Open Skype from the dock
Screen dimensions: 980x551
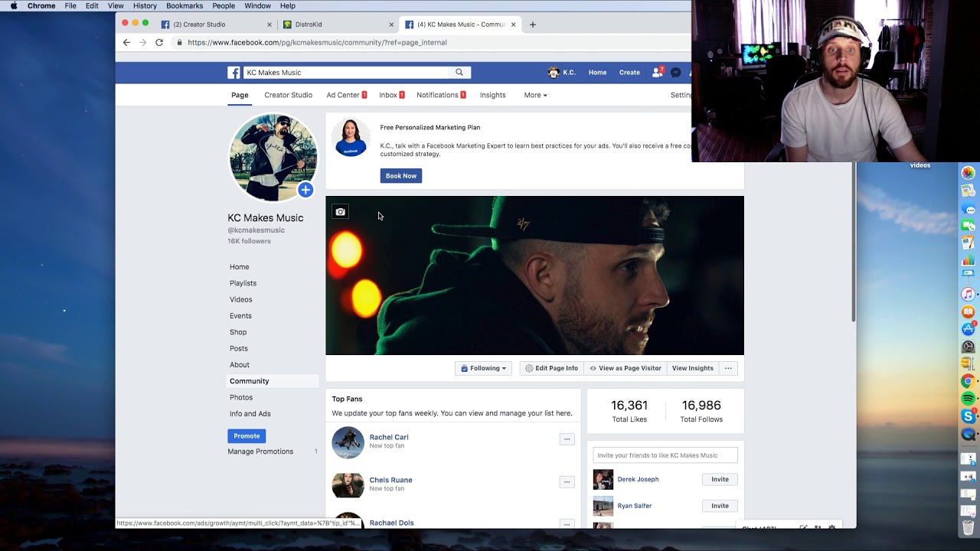pyautogui.click(x=969, y=416)
